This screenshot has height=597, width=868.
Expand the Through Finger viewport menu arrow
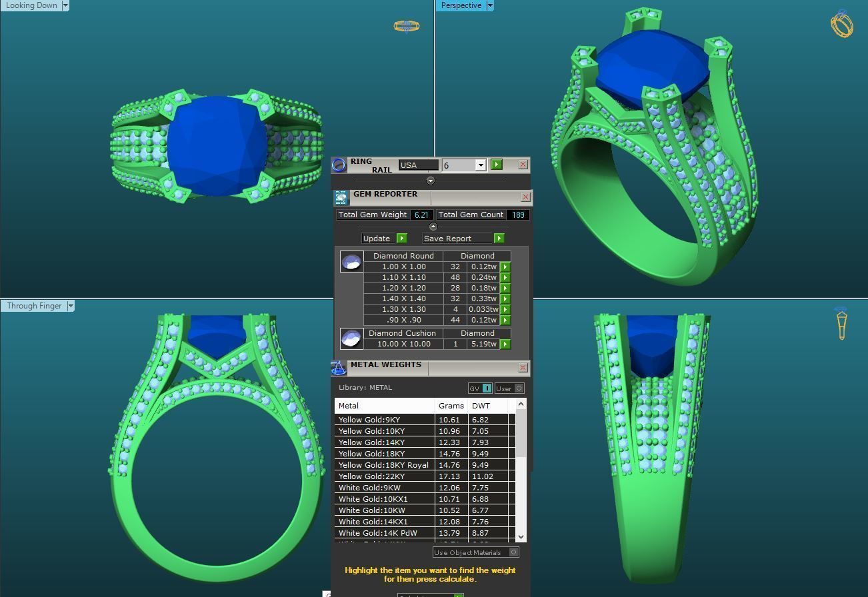[x=70, y=306]
